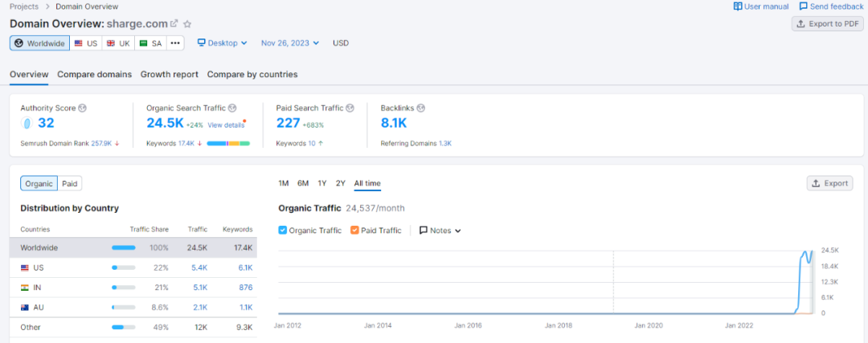868x343 pixels.
Task: Click organic Keywords 17.4K value
Action: tap(186, 143)
